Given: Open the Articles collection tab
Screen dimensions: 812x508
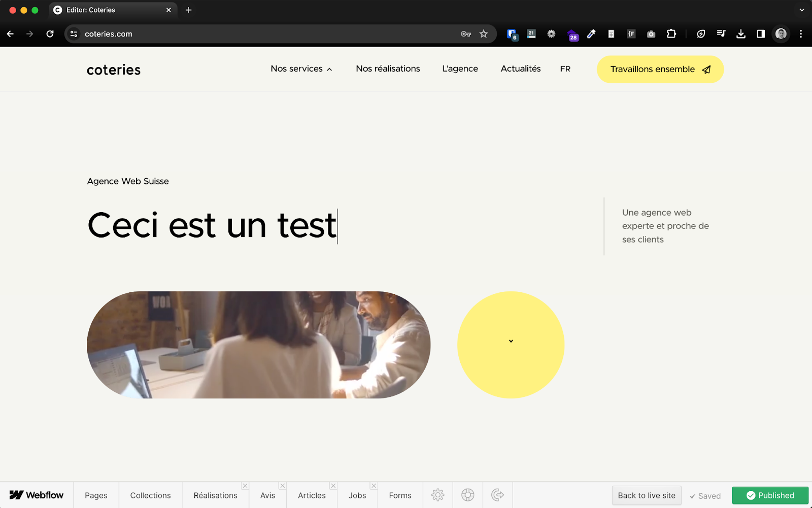Looking at the screenshot, I should 312,495.
